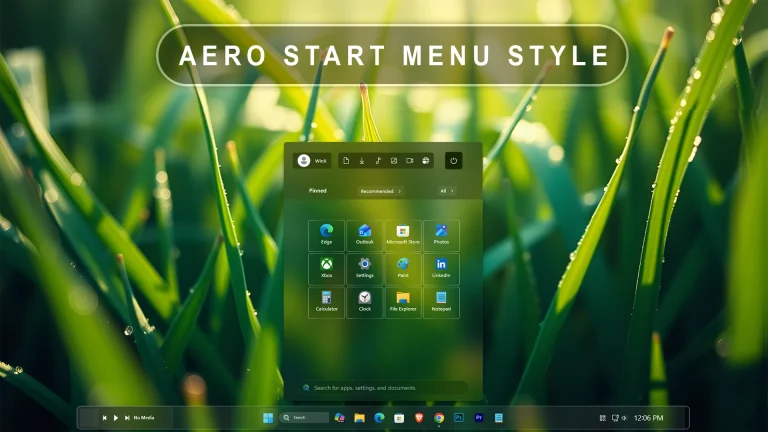Image resolution: width=768 pixels, height=432 pixels.
Task: Expand the Recommended section
Action: (381, 191)
